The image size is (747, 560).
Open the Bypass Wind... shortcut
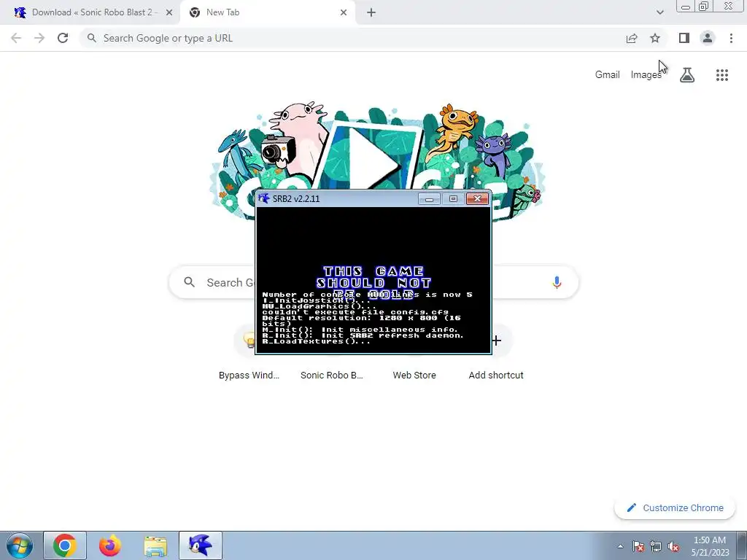(249, 375)
